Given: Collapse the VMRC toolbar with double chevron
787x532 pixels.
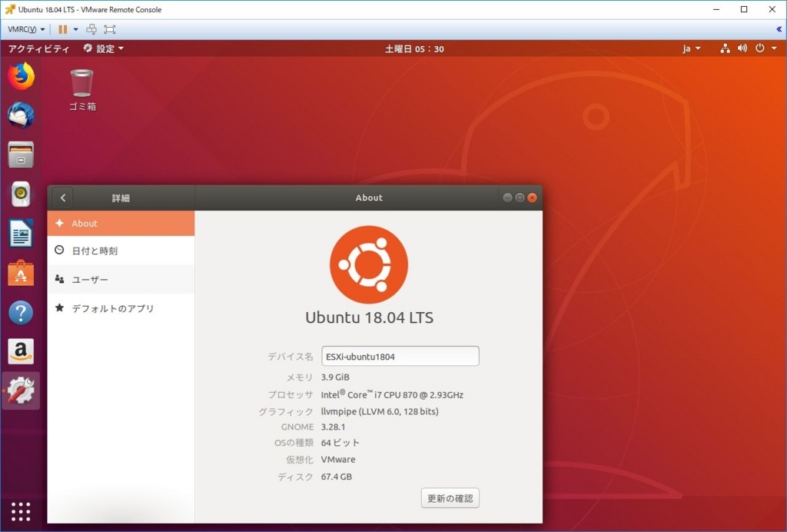Looking at the screenshot, I should point(779,29).
